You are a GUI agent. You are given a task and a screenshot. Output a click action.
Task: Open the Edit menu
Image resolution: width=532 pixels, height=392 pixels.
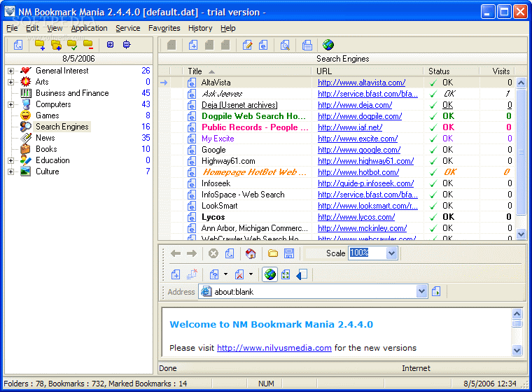[33, 28]
